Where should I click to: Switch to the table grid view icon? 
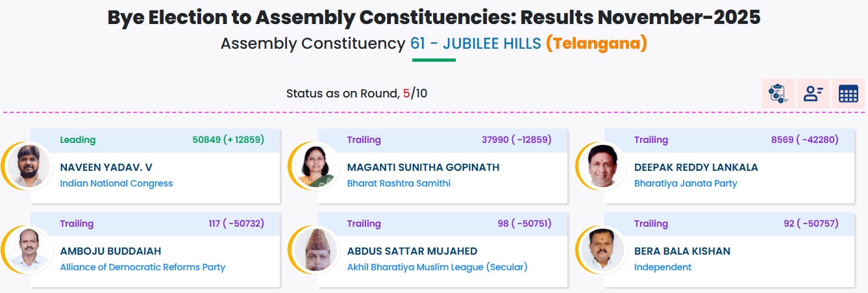coord(848,94)
